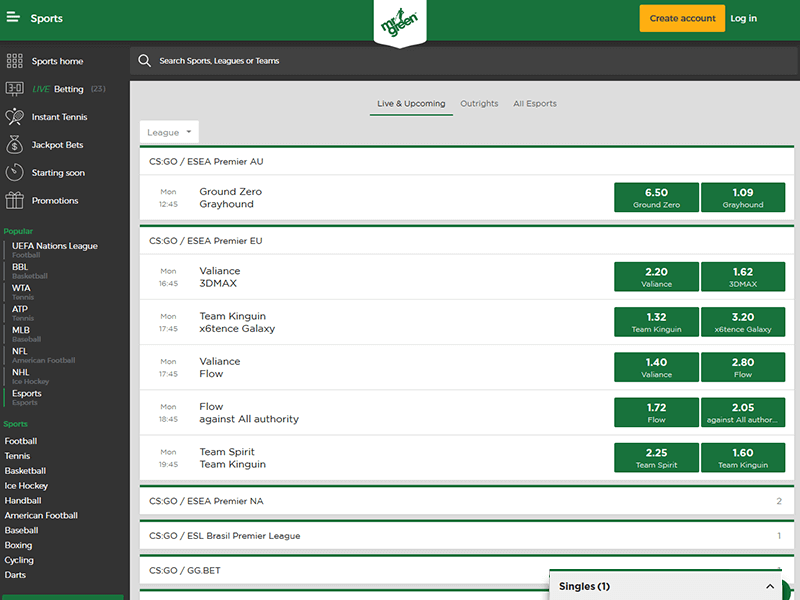The width and height of the screenshot is (800, 600).
Task: Collapse CS:GO / ESEA Premier EU header
Action: [x=466, y=240]
